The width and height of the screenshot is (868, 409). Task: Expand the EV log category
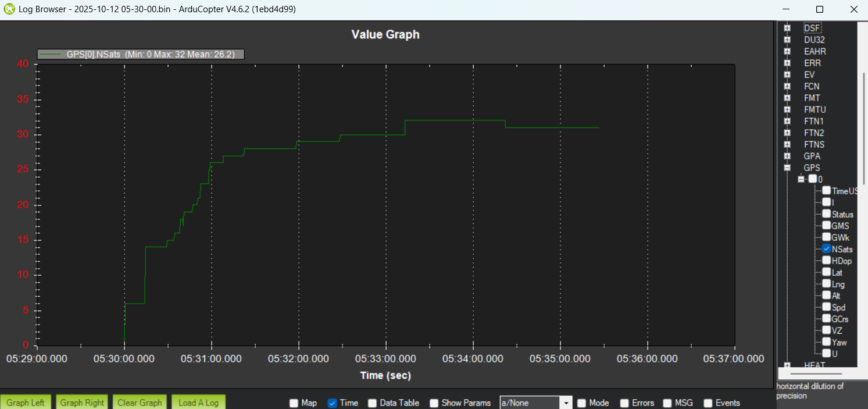tap(787, 74)
